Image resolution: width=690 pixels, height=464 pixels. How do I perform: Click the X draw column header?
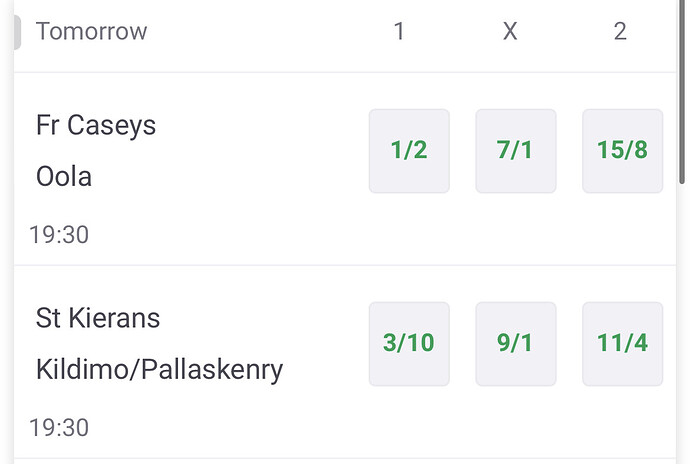click(x=510, y=32)
